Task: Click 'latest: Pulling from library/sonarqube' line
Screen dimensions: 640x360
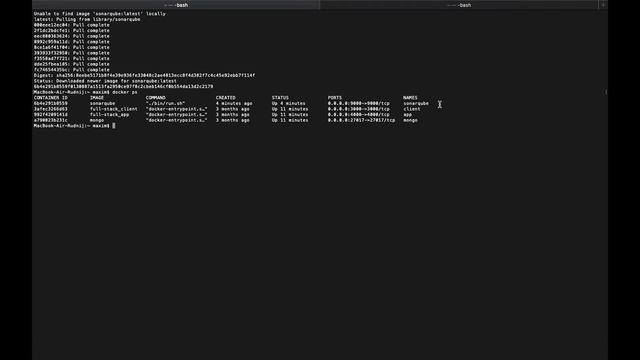Action: pos(87,19)
